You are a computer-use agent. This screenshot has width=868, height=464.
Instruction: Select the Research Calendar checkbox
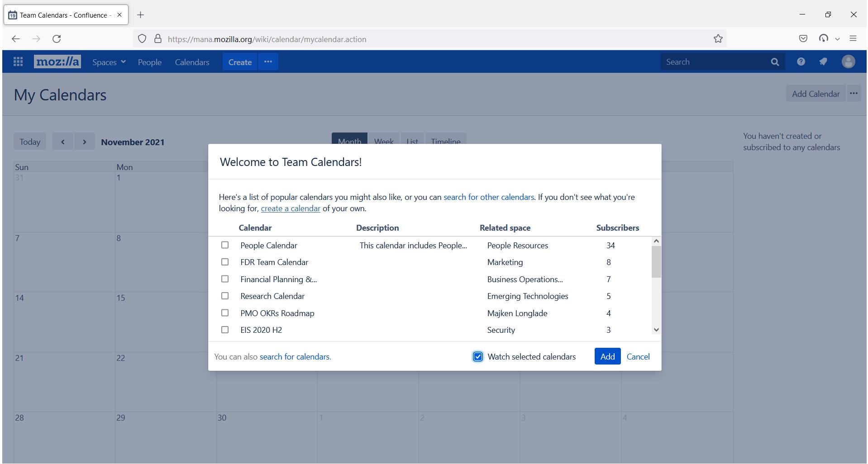coord(225,296)
